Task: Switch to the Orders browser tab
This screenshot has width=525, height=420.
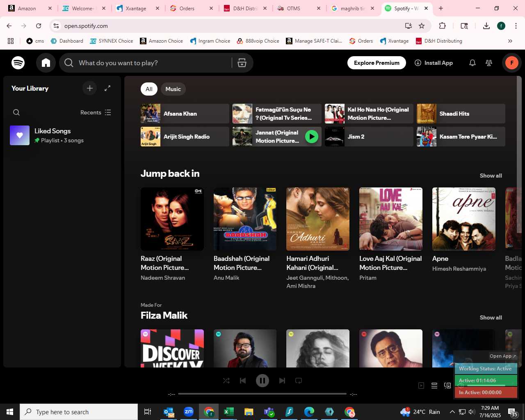Action: (x=192, y=8)
